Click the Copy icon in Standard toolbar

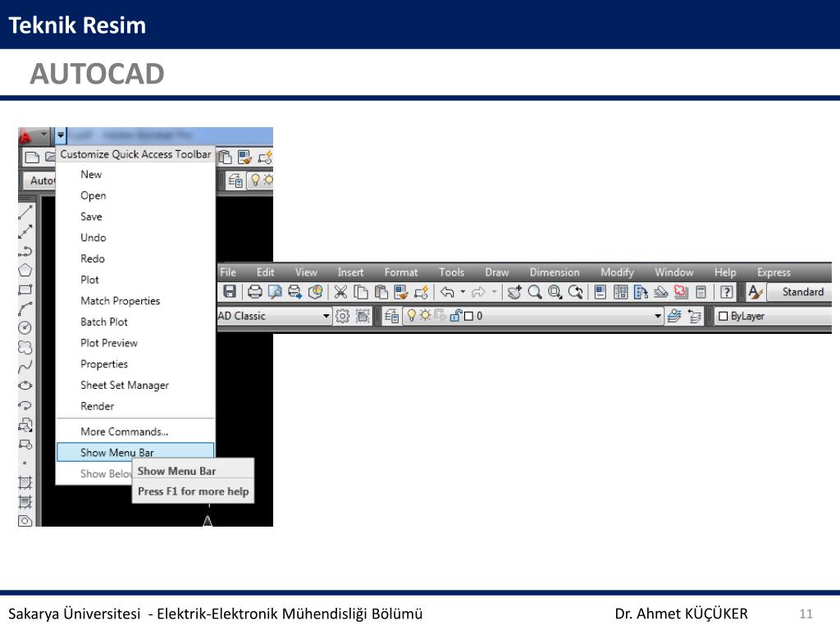pyautogui.click(x=361, y=291)
